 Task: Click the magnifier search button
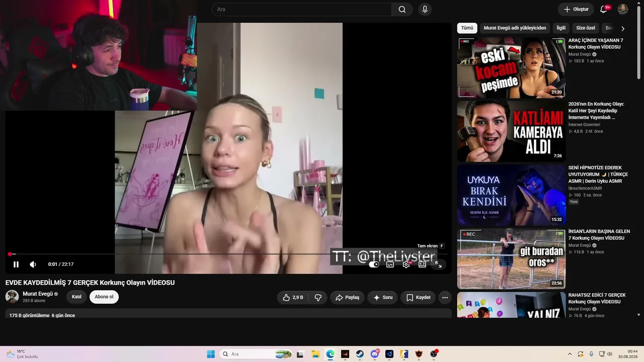pos(402,9)
